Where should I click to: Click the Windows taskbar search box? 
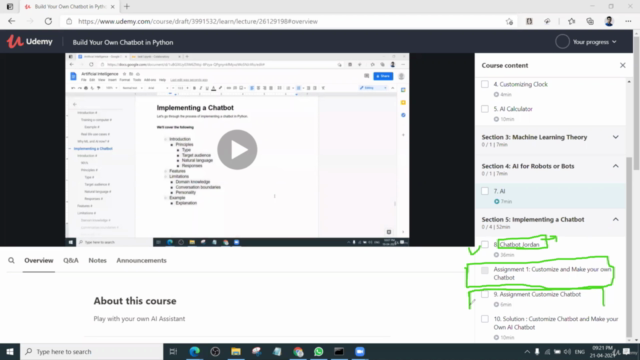[x=91, y=351]
